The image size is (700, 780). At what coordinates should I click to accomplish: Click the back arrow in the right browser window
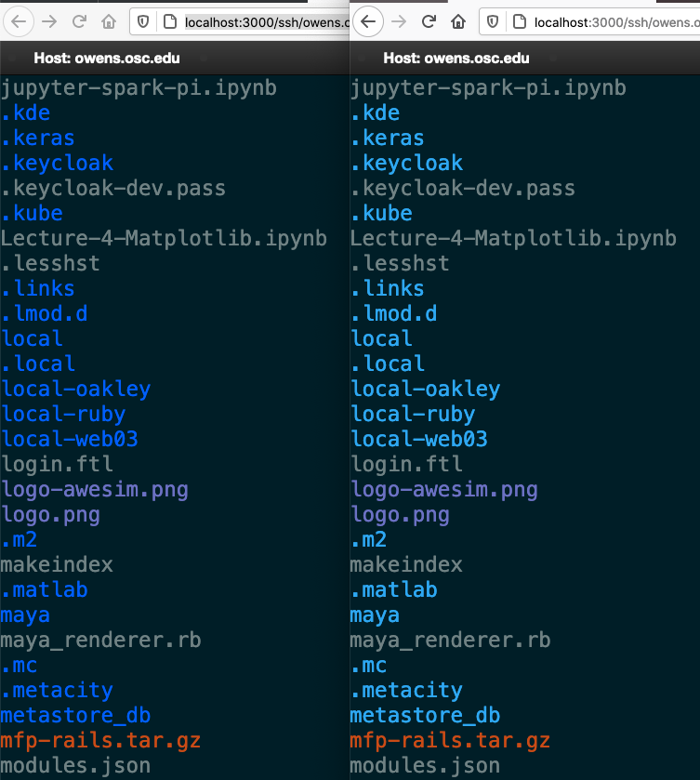click(368, 20)
